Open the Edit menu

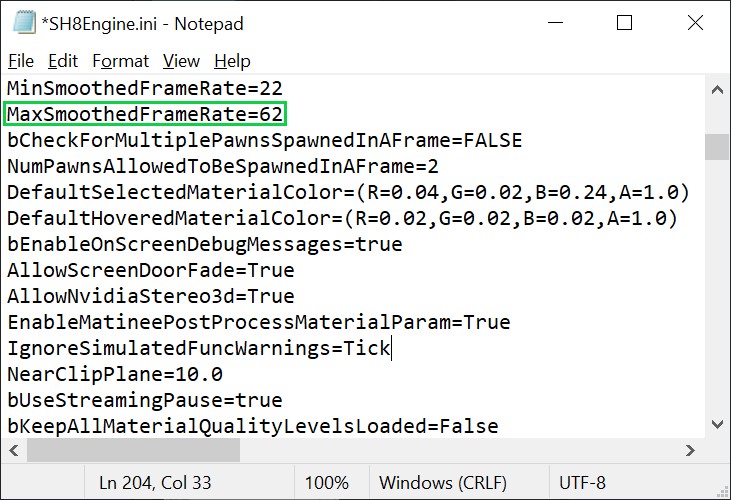[x=63, y=61]
